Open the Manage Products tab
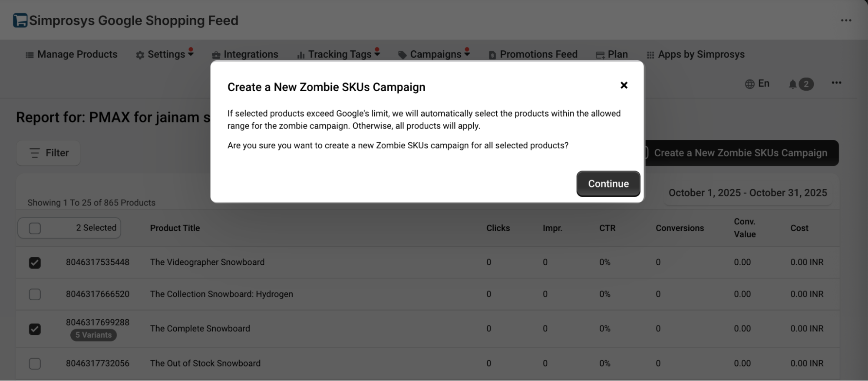The height and width of the screenshot is (381, 868). tap(72, 54)
